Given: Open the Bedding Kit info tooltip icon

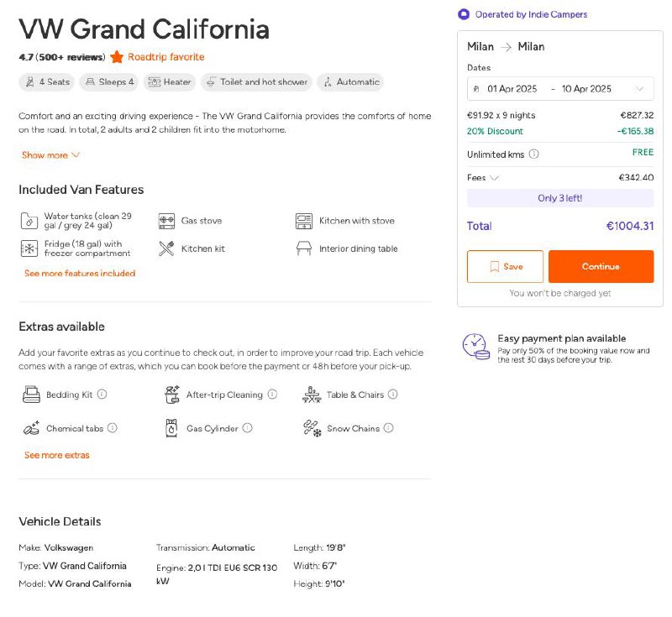Looking at the screenshot, I should tap(102, 394).
